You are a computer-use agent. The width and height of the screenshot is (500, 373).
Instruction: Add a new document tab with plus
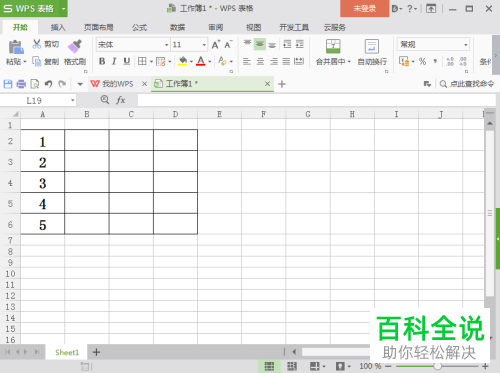coord(282,84)
